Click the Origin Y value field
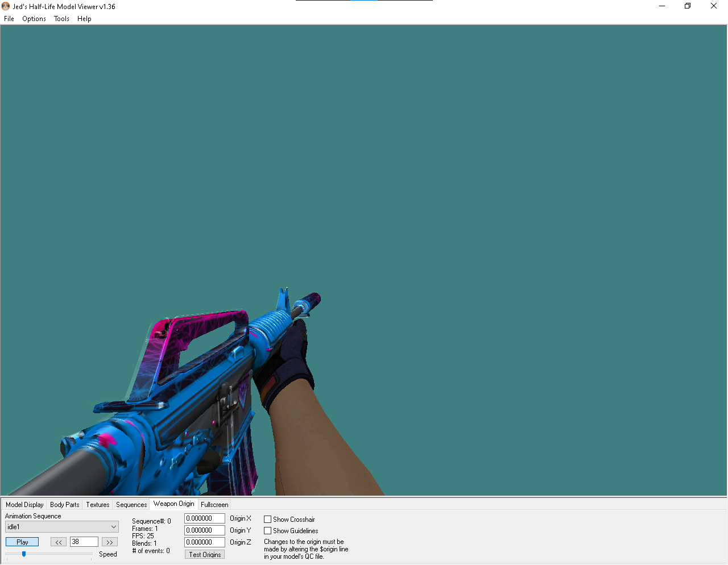Viewport: 728px width, 565px height. point(205,530)
